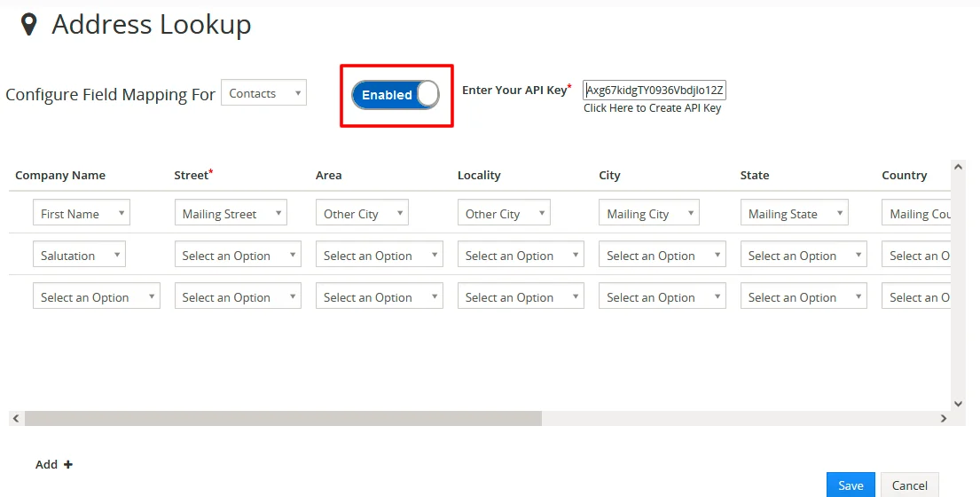Open the Contacts module dropdown
This screenshot has height=497, width=980.
point(263,93)
